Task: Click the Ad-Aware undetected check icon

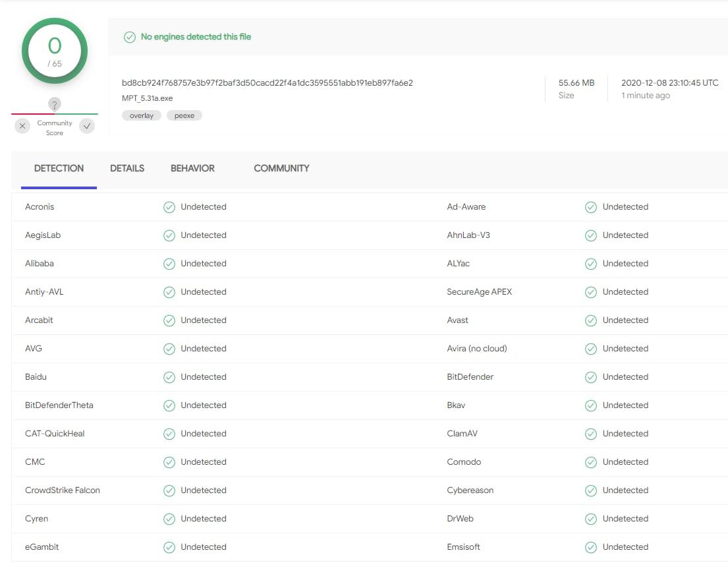Action: point(590,207)
